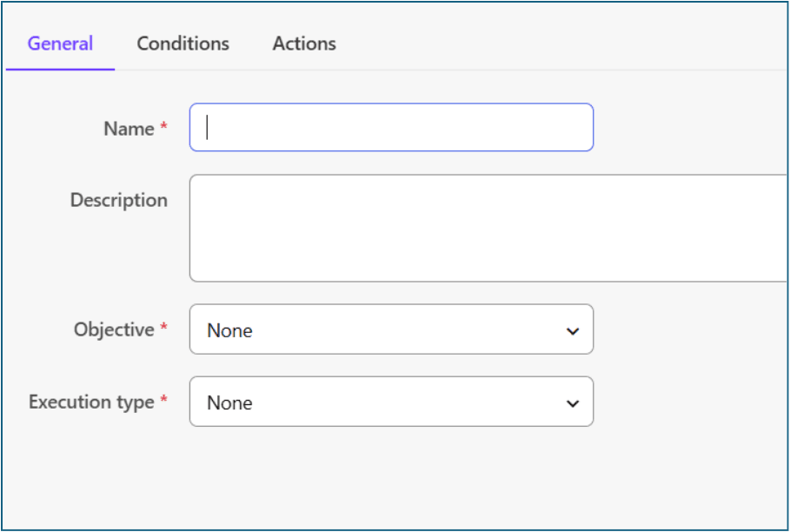Click into the Name input field
Viewport: 790px width, 532px height.
[x=391, y=128]
